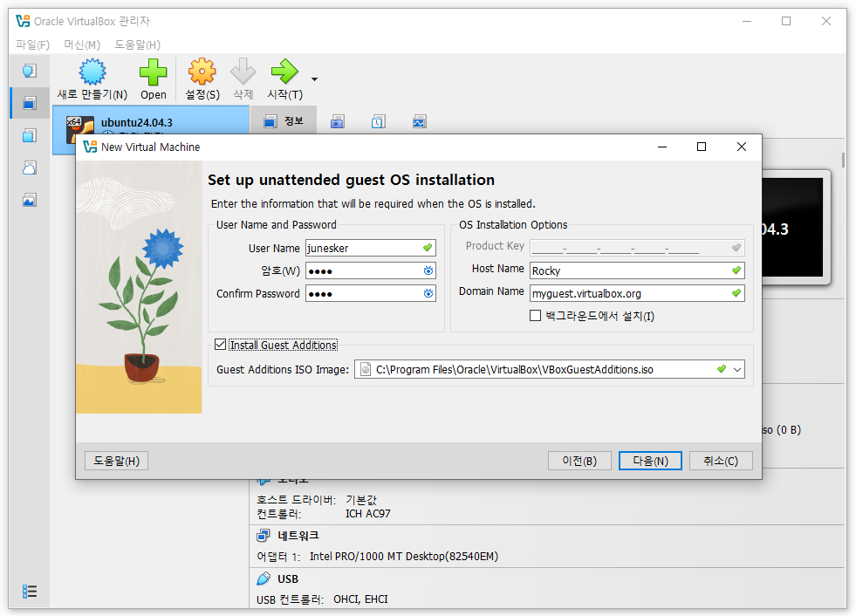
Task: Select the Machines icon in left sidebar
Action: pos(30,103)
